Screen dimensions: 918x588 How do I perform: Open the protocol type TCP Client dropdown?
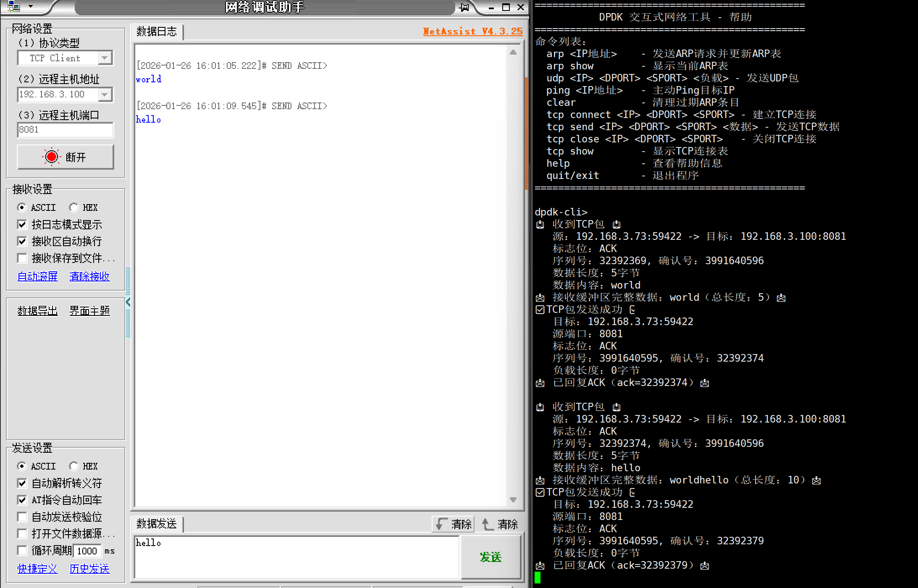[x=105, y=58]
